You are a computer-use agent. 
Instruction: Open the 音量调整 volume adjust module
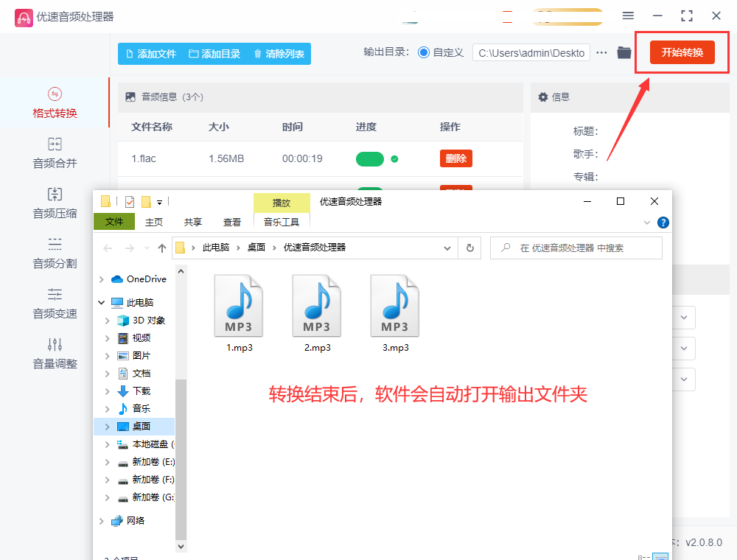pos(55,354)
